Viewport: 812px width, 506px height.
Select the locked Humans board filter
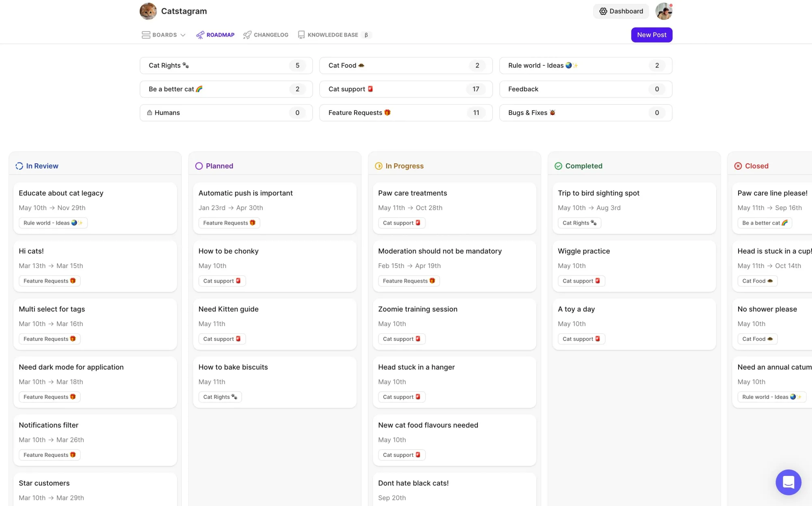click(226, 112)
